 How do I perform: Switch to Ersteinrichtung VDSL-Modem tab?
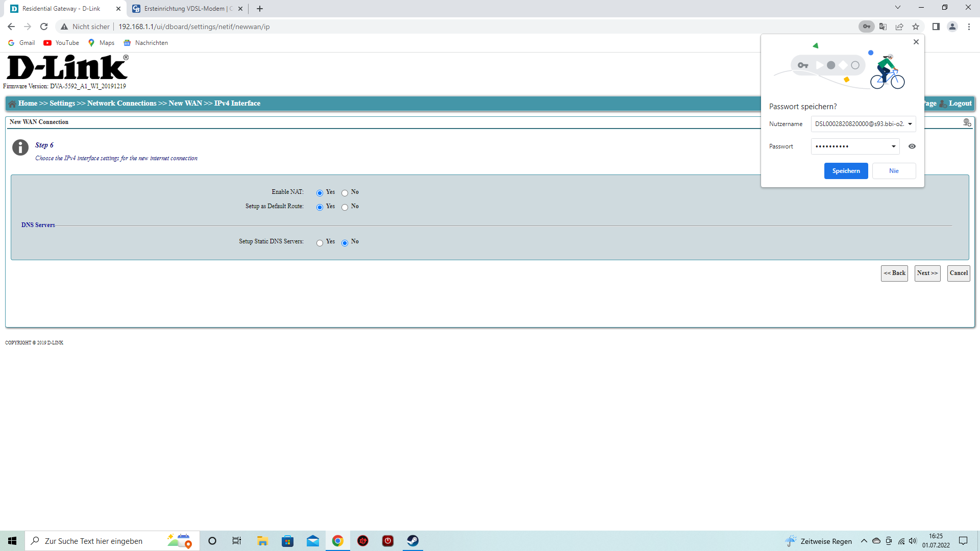click(184, 9)
